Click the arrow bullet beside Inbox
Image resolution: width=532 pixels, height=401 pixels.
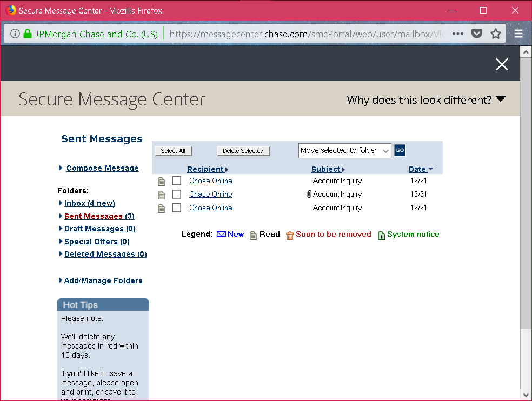pos(61,203)
